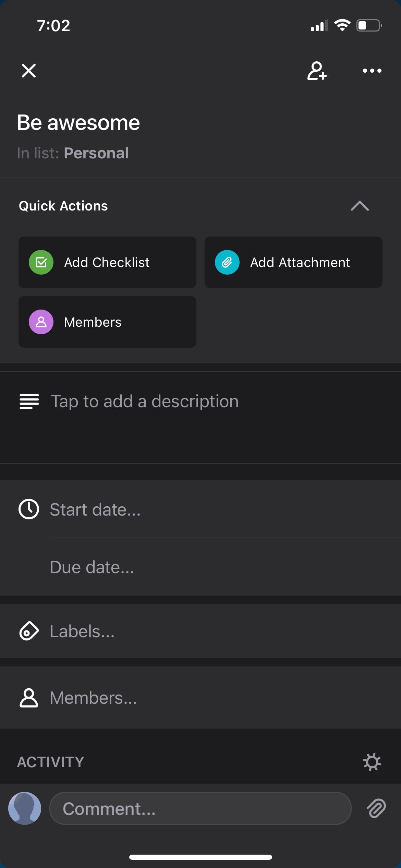The height and width of the screenshot is (868, 401).
Task: Open the three-dot more options menu
Action: tap(372, 71)
